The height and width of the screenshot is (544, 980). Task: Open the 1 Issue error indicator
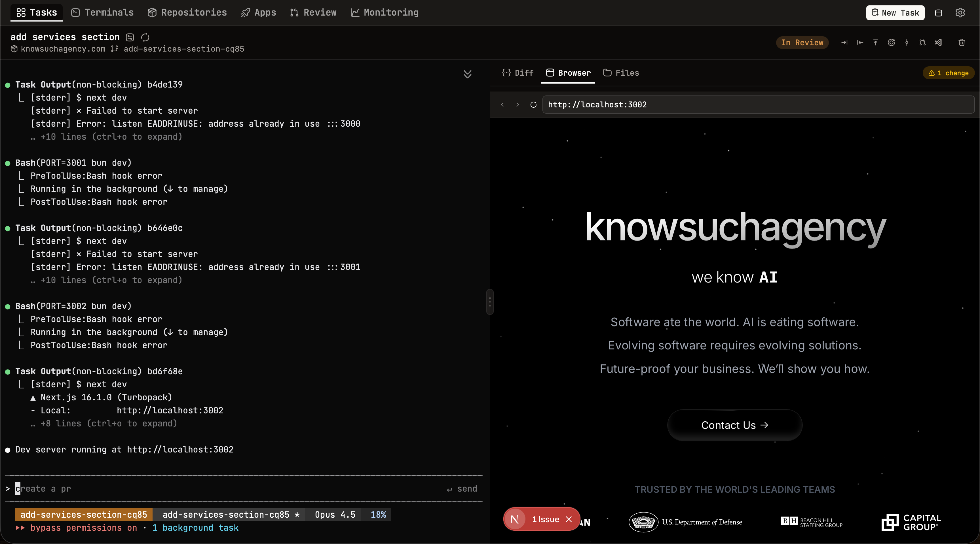pos(546,519)
